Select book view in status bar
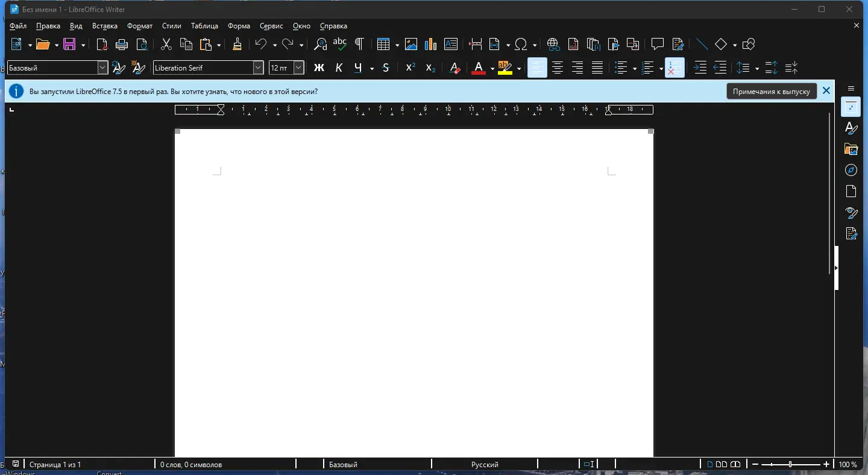The image size is (868, 475). [735, 464]
